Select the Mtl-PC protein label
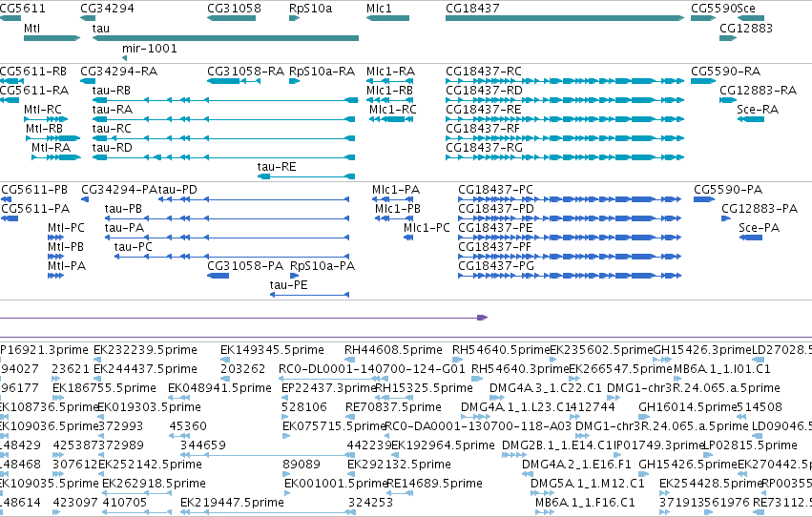The image size is (812, 517). [x=66, y=228]
